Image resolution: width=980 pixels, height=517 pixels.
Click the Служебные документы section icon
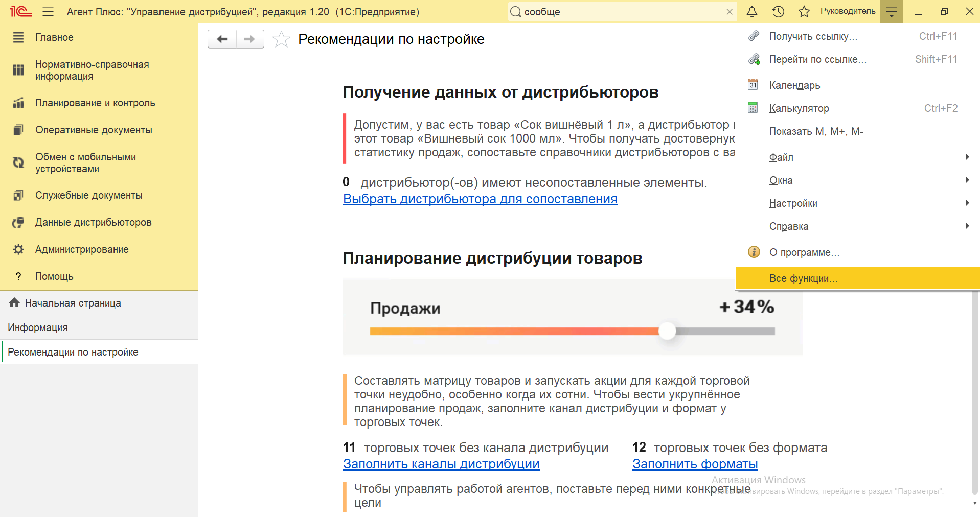18,195
